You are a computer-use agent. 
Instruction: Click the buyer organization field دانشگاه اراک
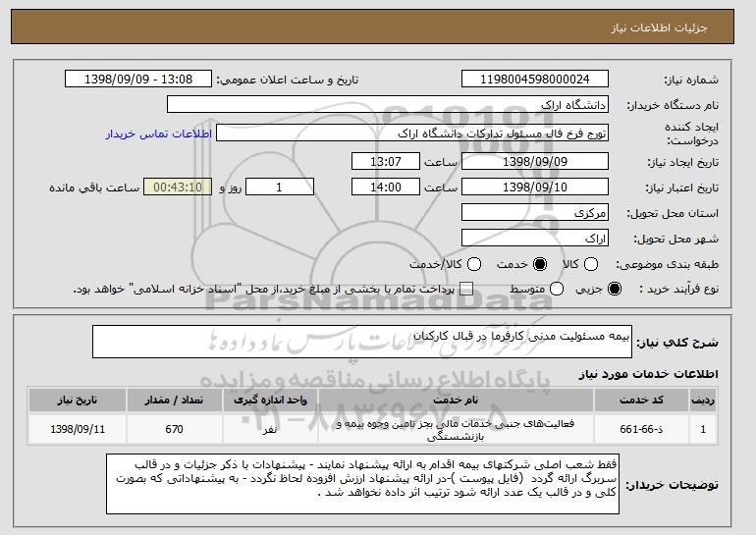coord(388,105)
